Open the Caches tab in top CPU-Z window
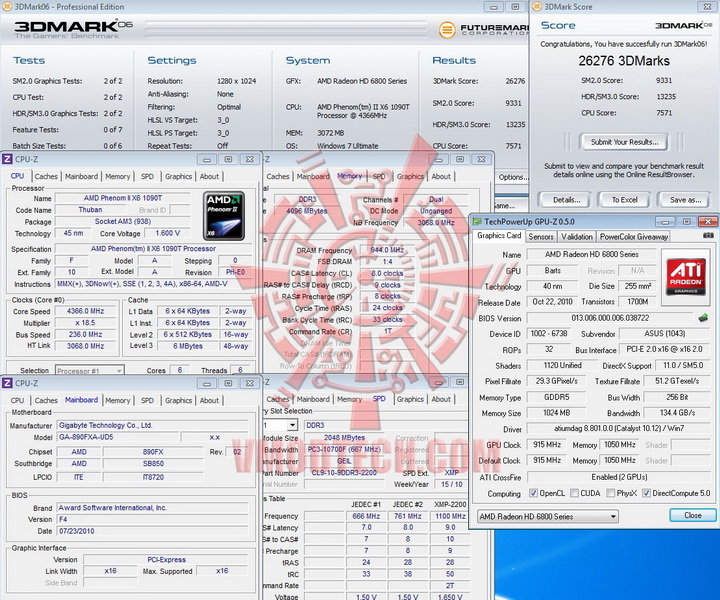The image size is (720, 600). click(47, 176)
